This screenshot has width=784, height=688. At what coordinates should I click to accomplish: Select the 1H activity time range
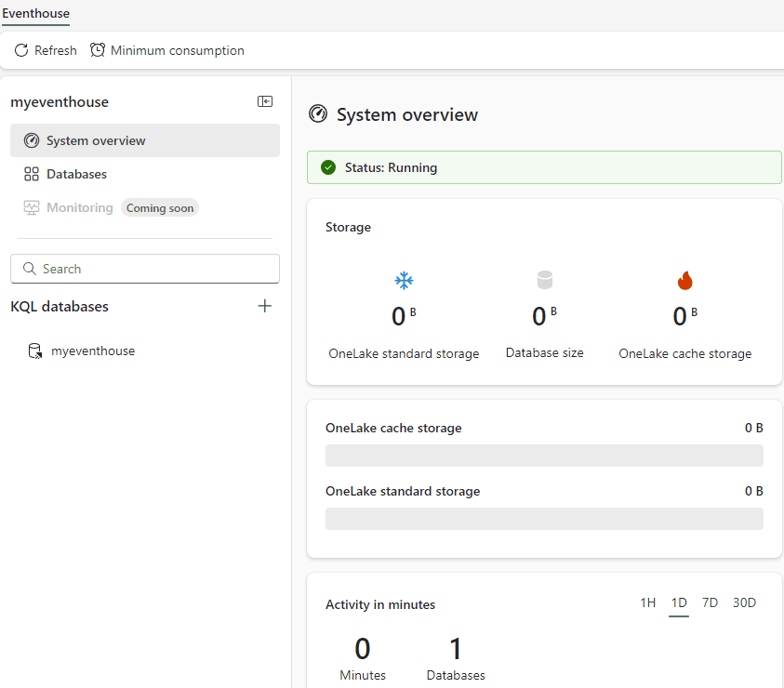(648, 602)
